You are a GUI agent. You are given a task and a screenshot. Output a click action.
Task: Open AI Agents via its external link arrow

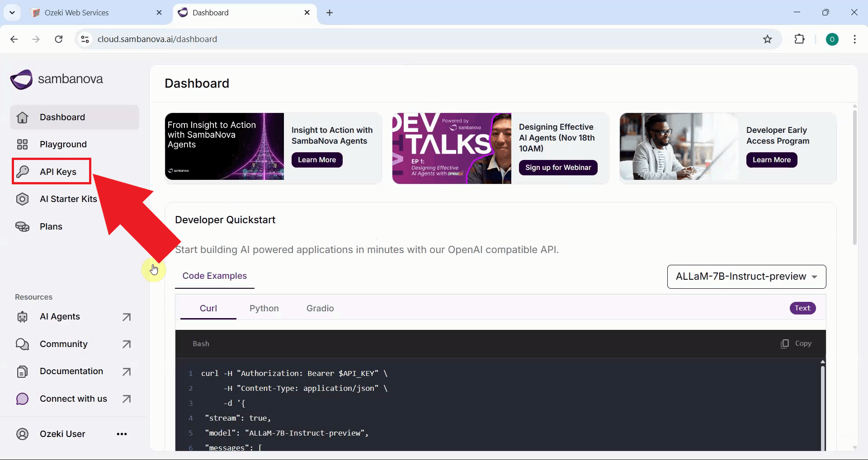coord(127,316)
